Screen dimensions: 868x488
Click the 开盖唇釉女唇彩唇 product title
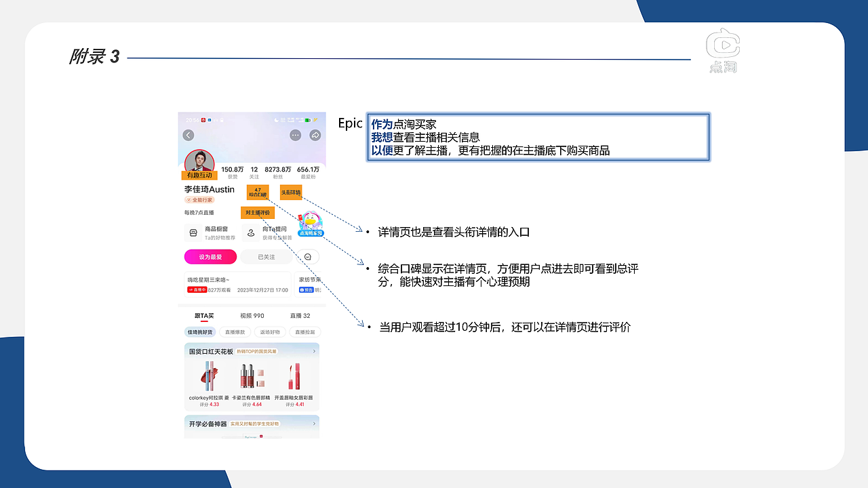pyautogui.click(x=294, y=398)
